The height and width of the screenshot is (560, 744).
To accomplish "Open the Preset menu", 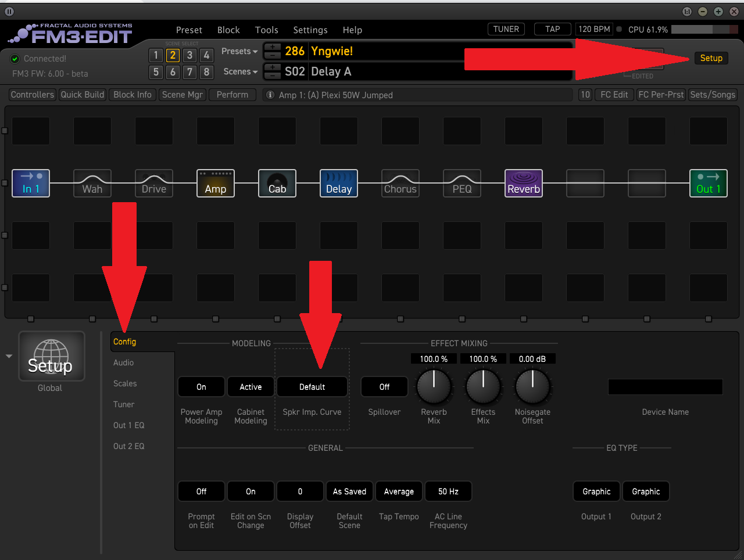I will pos(189,30).
